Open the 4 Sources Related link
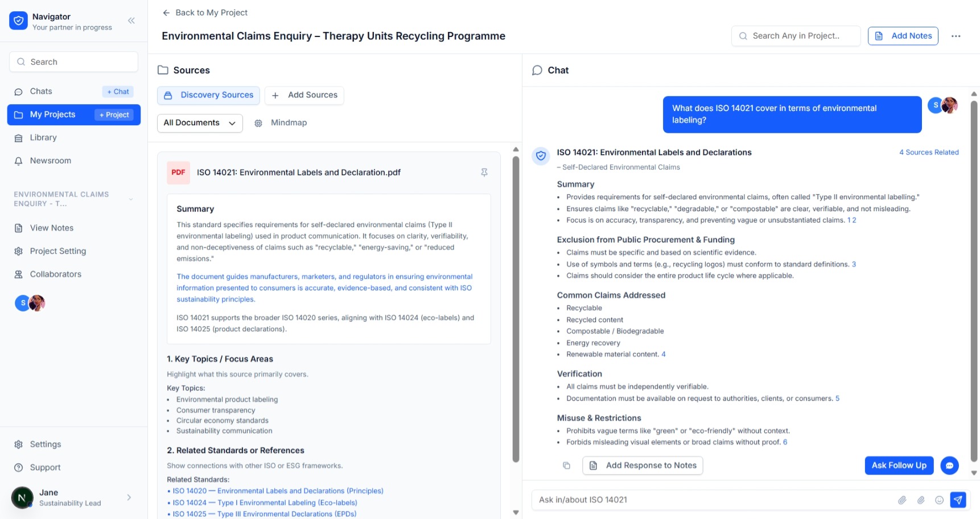Image resolution: width=980 pixels, height=519 pixels. 928,153
